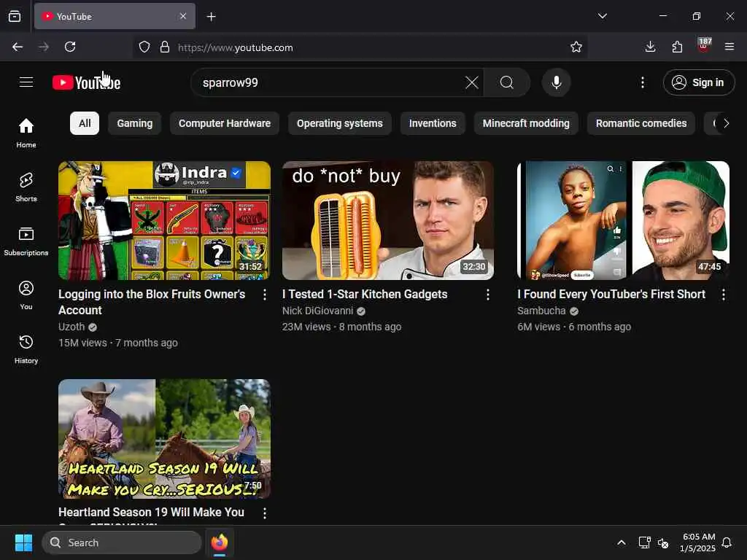
Task: Open 'I Tested 1-Star Kitchen Gadgets' title
Action: point(365,295)
